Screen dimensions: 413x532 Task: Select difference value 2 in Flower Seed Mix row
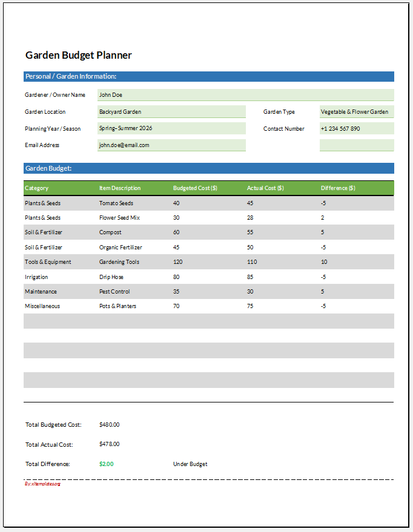pyautogui.click(x=322, y=218)
